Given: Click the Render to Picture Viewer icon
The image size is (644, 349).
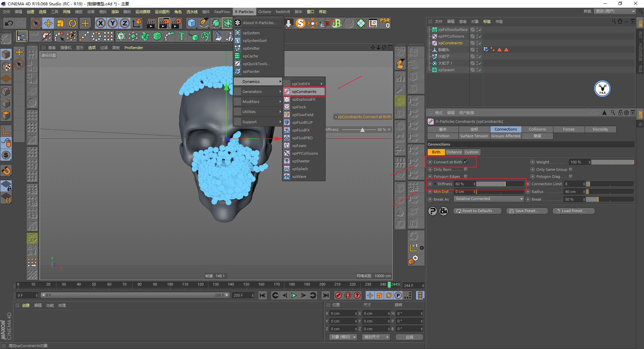Looking at the screenshot, I should [164, 23].
